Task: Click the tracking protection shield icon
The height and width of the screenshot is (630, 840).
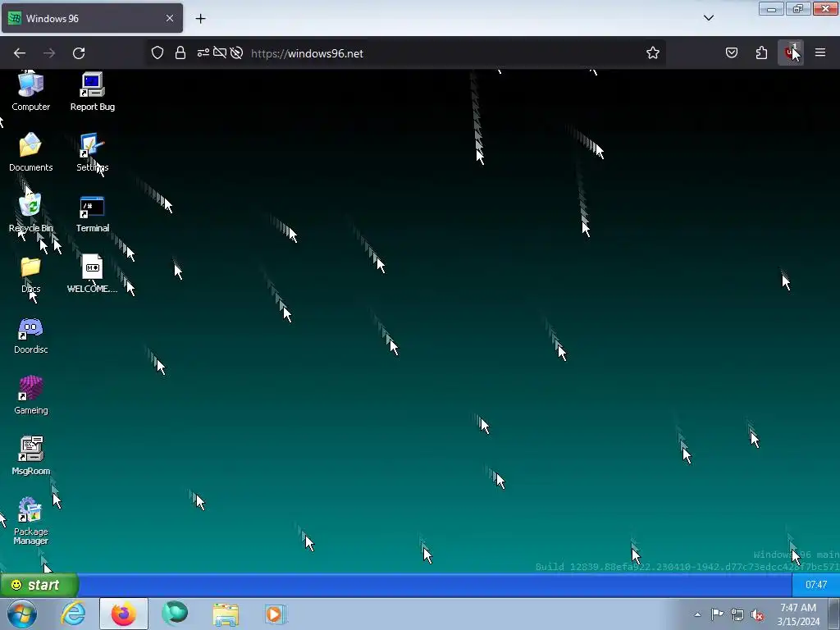Action: pyautogui.click(x=157, y=53)
